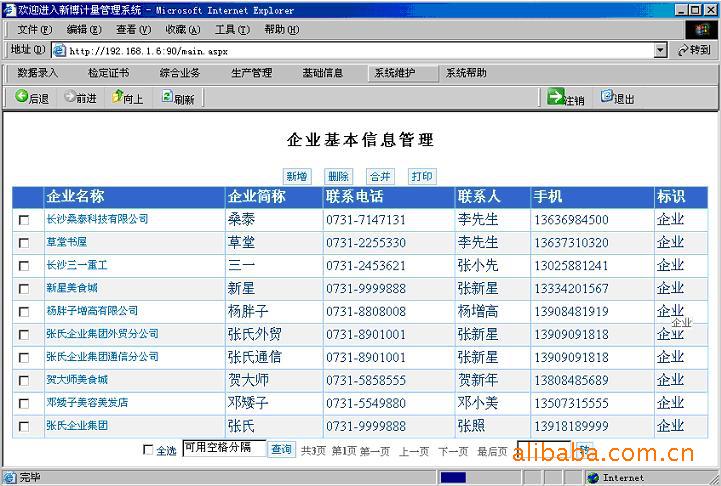
Task: Click the 新增 (Add) button
Action: [x=297, y=176]
